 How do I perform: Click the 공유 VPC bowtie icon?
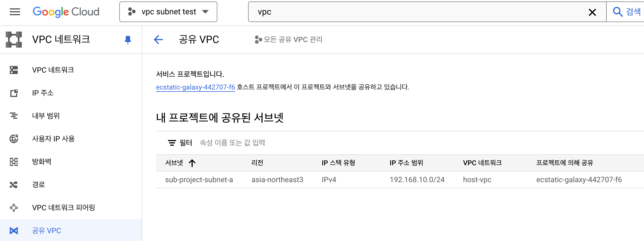click(14, 231)
